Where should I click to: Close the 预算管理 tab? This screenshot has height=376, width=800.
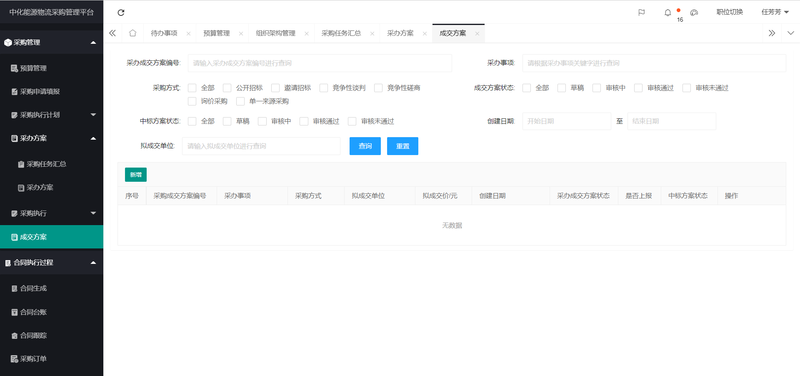pyautogui.click(x=241, y=34)
